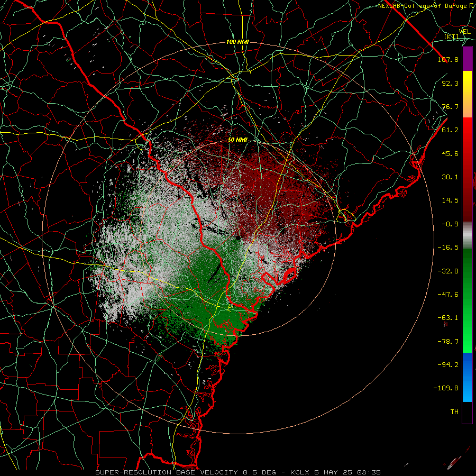
Task: Select the 30.1 legend value
Action: pos(450,177)
